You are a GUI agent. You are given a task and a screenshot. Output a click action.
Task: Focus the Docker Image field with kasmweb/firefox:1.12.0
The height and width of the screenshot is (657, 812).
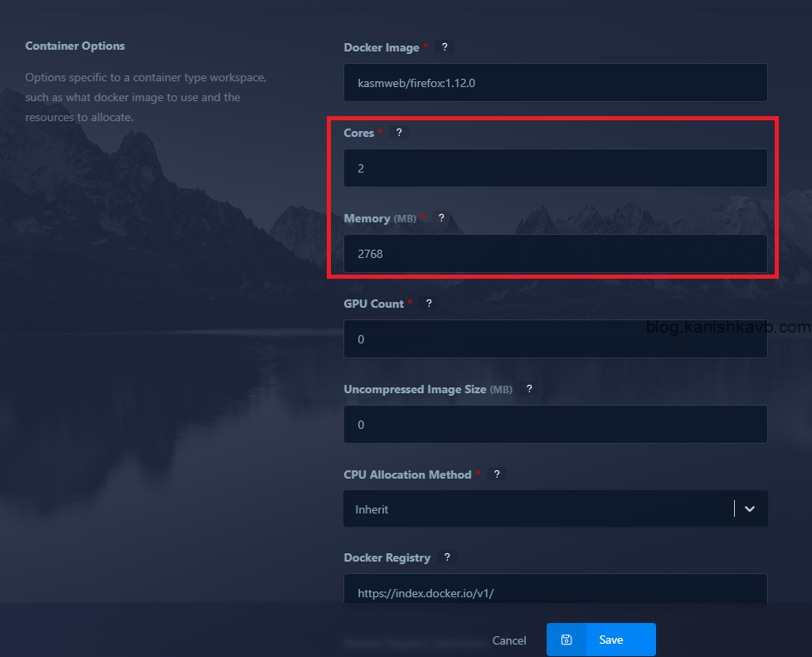(555, 83)
